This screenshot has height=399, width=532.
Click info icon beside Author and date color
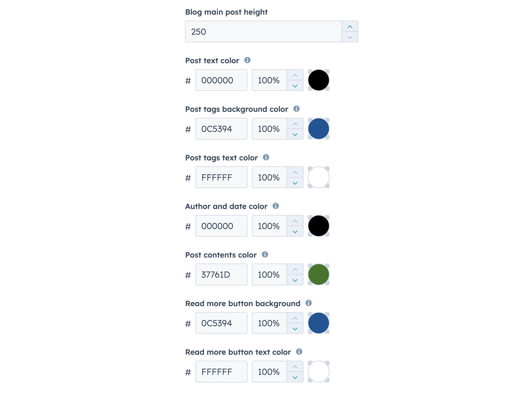[x=276, y=206]
